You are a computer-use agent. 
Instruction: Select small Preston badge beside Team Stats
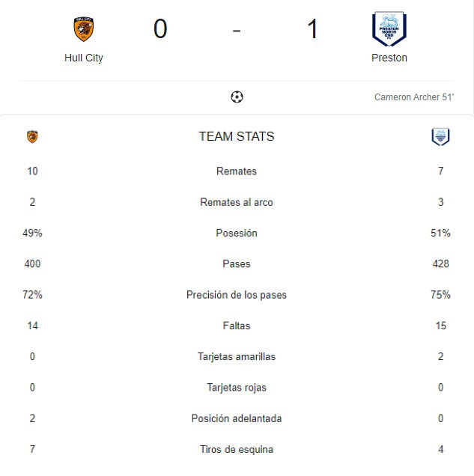pyautogui.click(x=440, y=137)
